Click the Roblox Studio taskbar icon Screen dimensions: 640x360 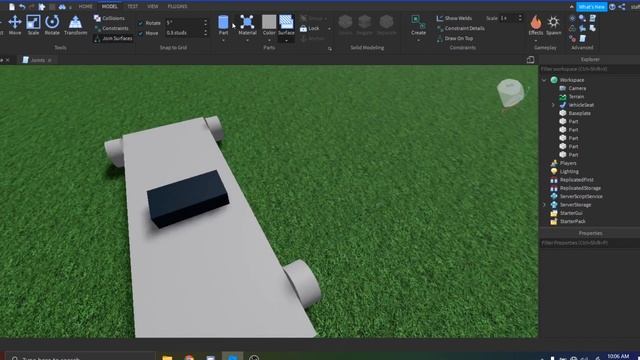click(233, 357)
